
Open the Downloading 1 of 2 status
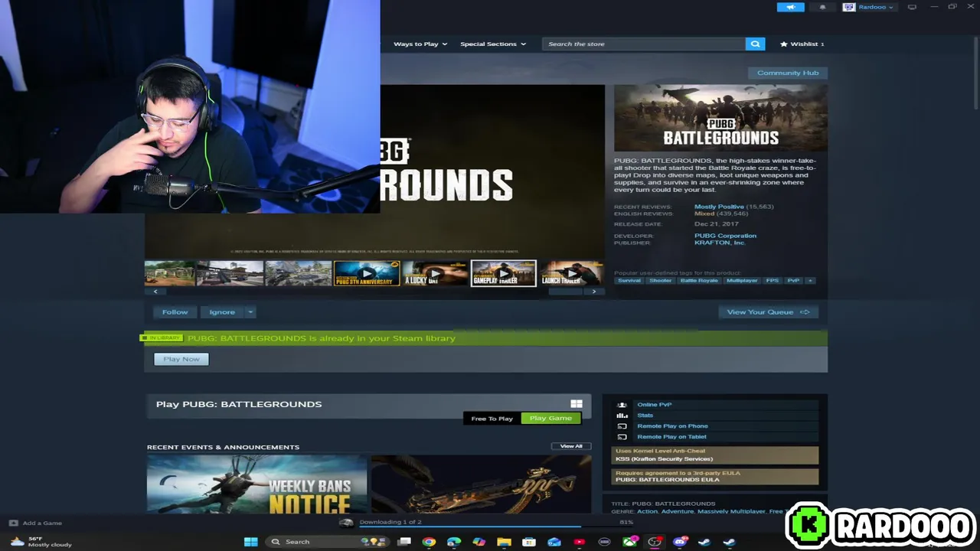(x=390, y=522)
